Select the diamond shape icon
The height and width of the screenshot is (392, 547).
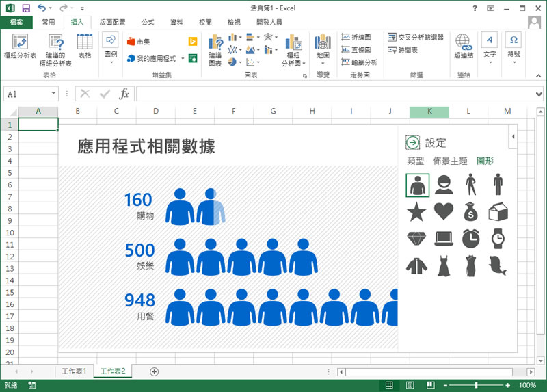click(416, 238)
